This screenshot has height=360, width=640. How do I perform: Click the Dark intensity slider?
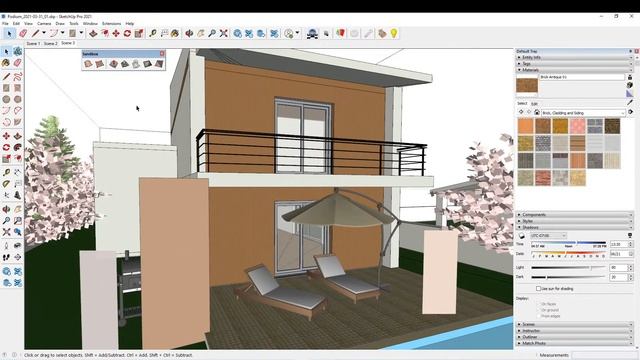pyautogui.click(x=569, y=277)
